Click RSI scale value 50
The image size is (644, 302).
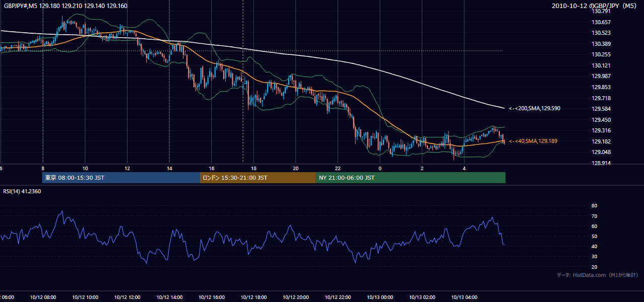(x=594, y=236)
